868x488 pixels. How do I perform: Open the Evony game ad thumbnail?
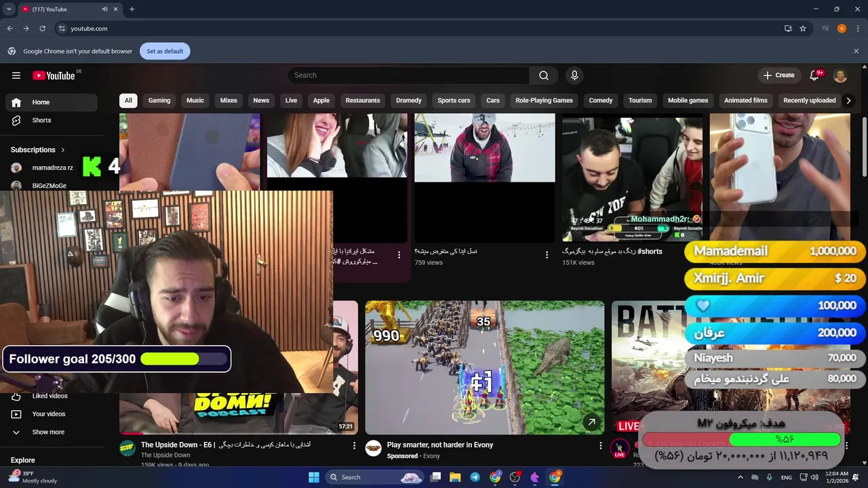485,367
